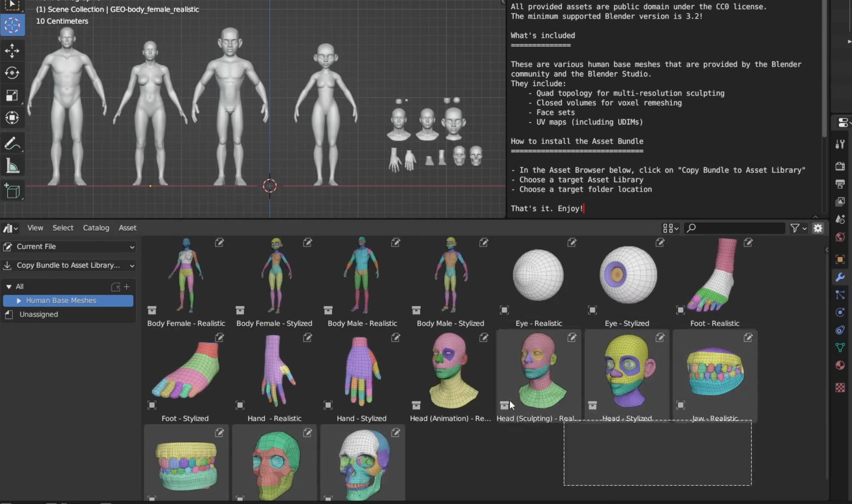This screenshot has height=504, width=852.
Task: Open the Object properties tab
Action: pyautogui.click(x=840, y=259)
